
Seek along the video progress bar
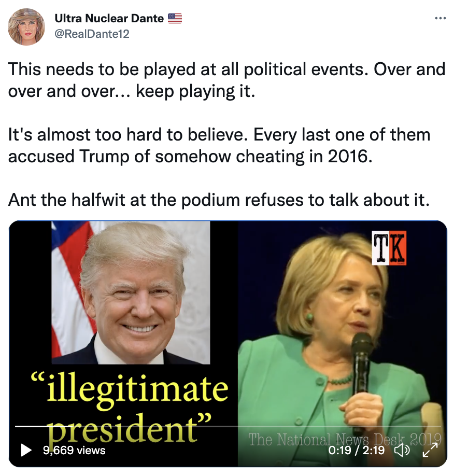[228, 427]
